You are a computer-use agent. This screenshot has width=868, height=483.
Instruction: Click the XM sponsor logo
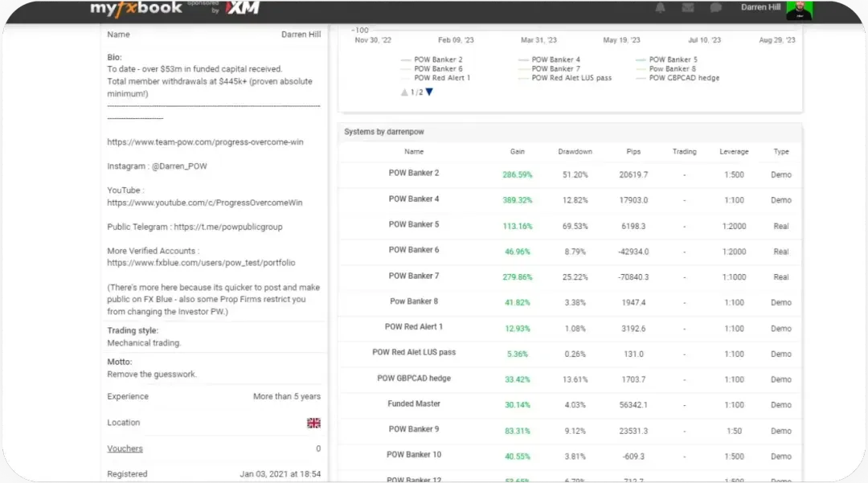[241, 8]
